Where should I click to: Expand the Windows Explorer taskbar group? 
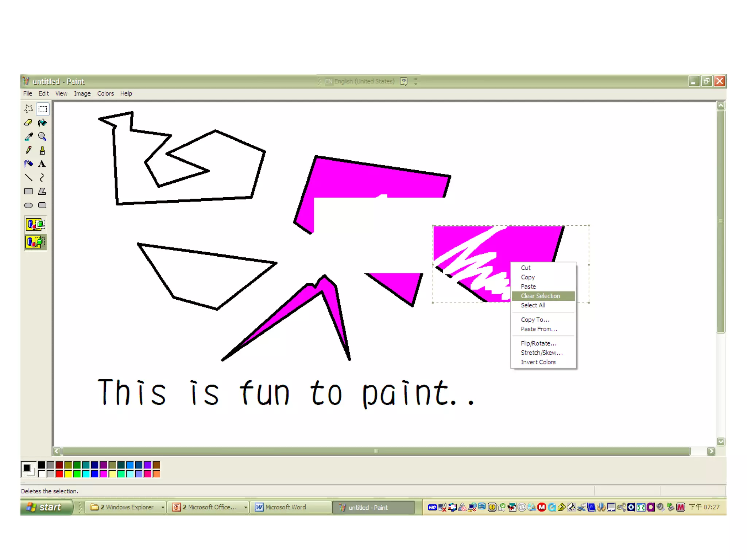pos(163,507)
